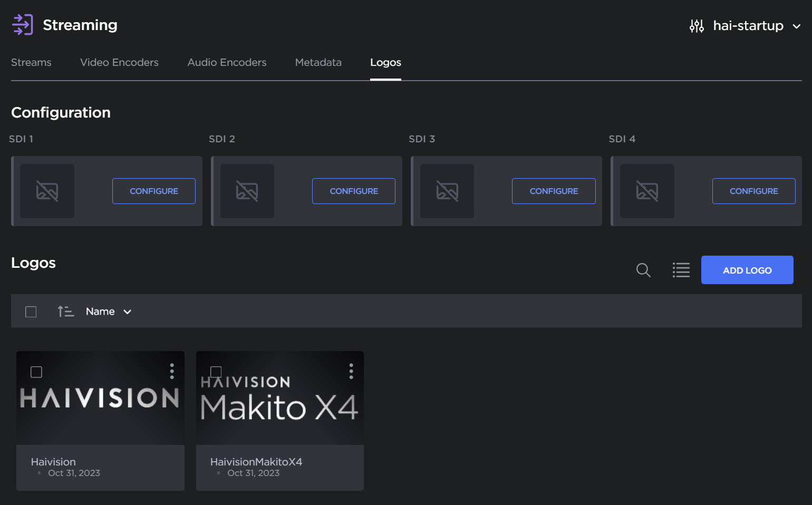
Task: Switch to the Video Encoders tab
Action: click(119, 62)
